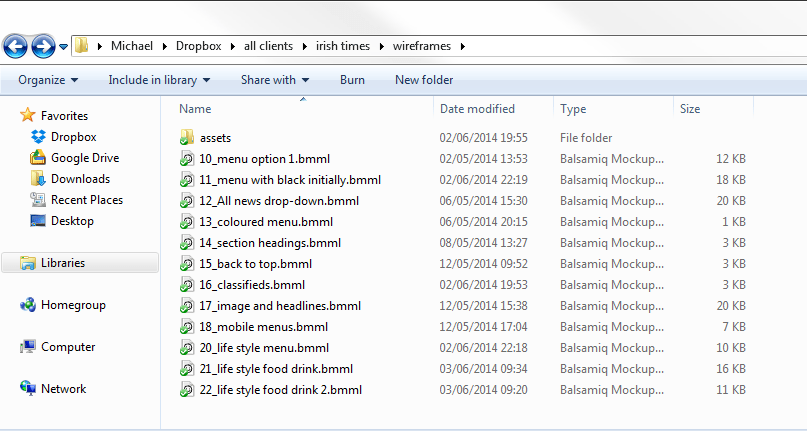This screenshot has width=807, height=431.
Task: Click file icon of '14_section headings.bmml'
Action: [x=186, y=243]
